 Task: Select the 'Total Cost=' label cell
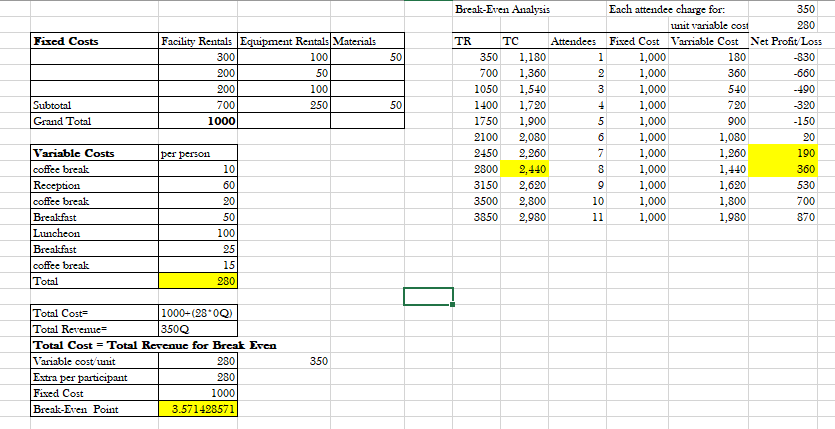tap(95, 313)
